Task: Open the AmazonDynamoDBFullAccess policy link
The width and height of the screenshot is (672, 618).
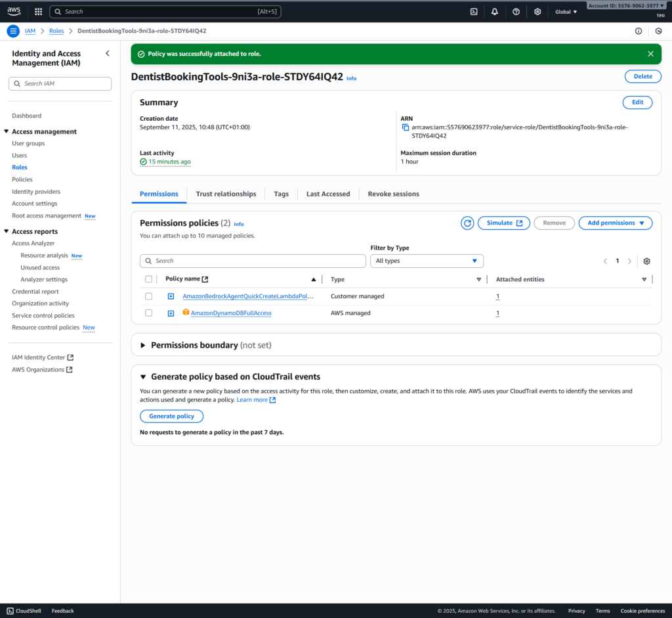Action: pos(231,313)
